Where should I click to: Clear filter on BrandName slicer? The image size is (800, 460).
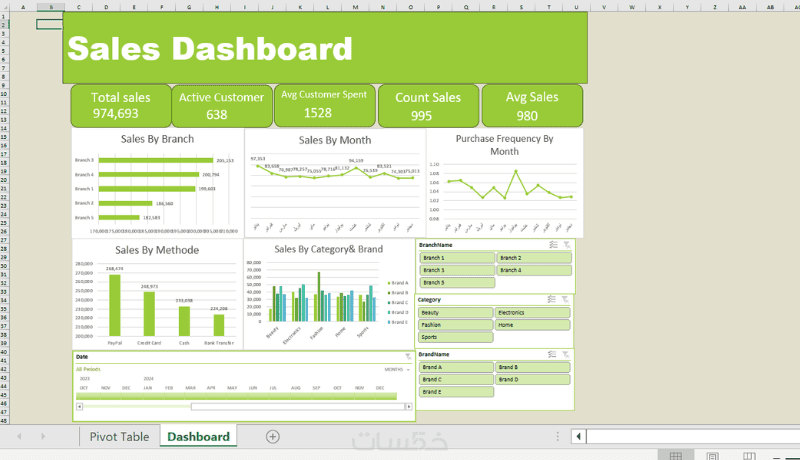566,354
